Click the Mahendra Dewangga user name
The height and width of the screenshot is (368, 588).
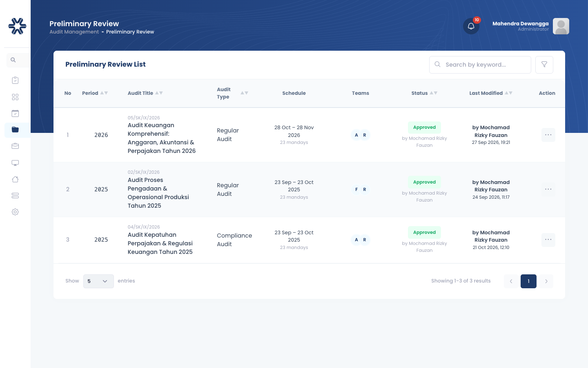(521, 24)
